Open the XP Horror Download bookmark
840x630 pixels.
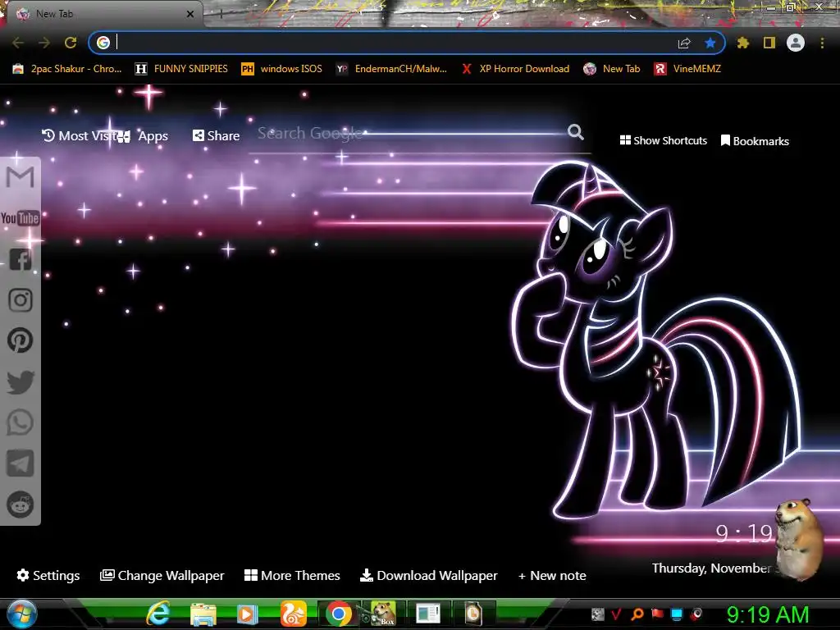[x=515, y=69]
